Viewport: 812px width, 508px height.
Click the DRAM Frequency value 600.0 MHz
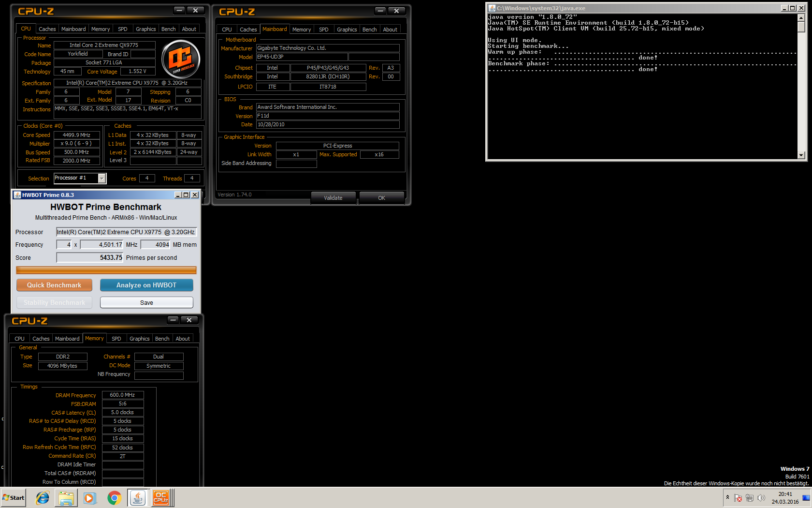coord(123,395)
